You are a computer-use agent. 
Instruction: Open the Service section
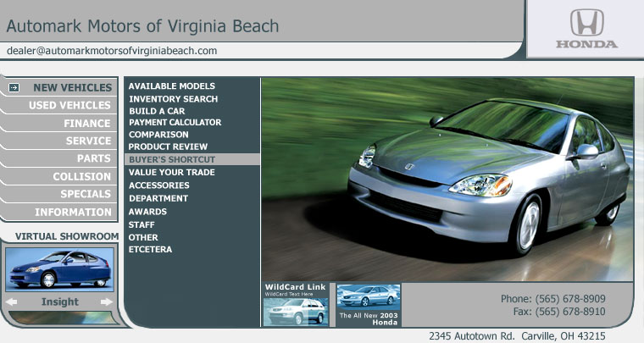point(88,141)
